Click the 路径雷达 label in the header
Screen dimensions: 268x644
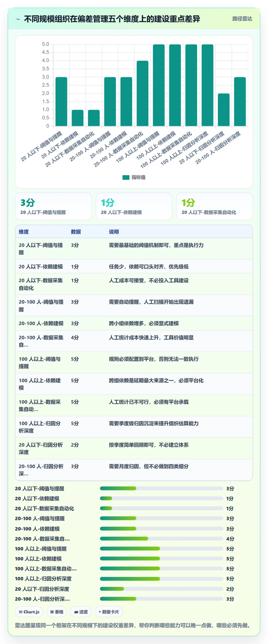pos(242,19)
